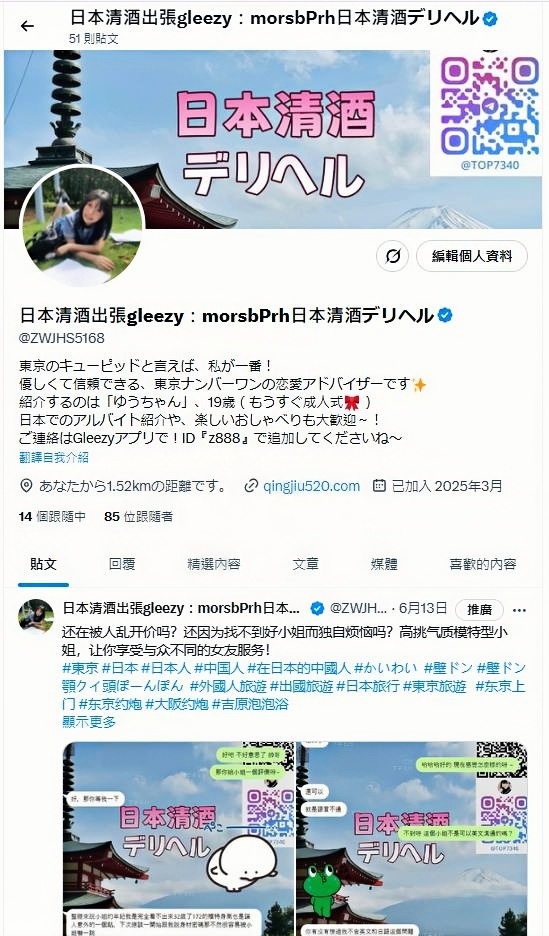Click the 推廣 button on the post
The image size is (549, 936).
point(479,609)
